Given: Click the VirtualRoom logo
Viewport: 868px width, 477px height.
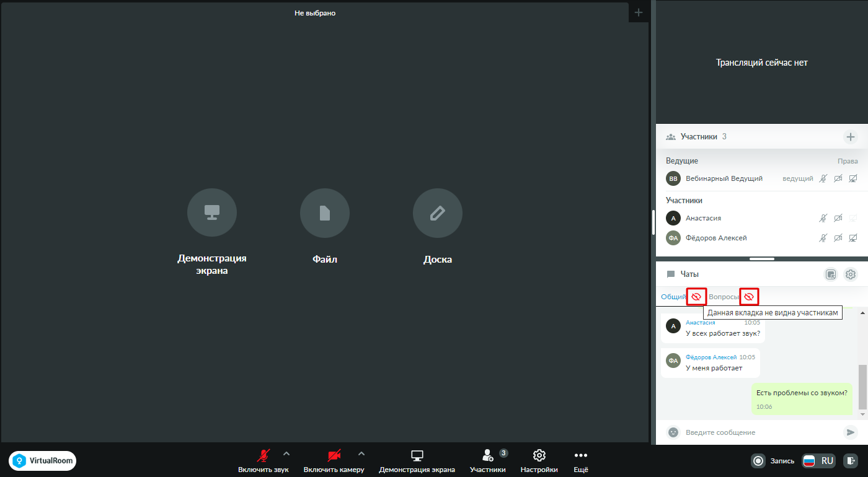Looking at the screenshot, I should tap(43, 461).
